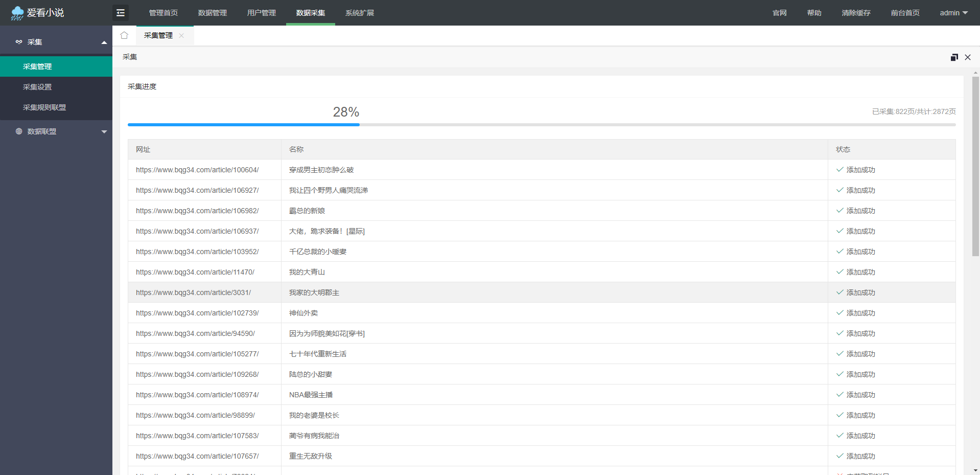Image resolution: width=980 pixels, height=475 pixels.
Task: Open 用户管理 in top navigation
Action: (262, 13)
